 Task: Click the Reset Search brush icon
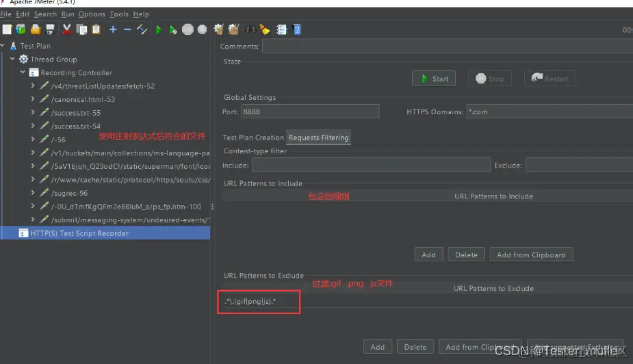pos(265,29)
